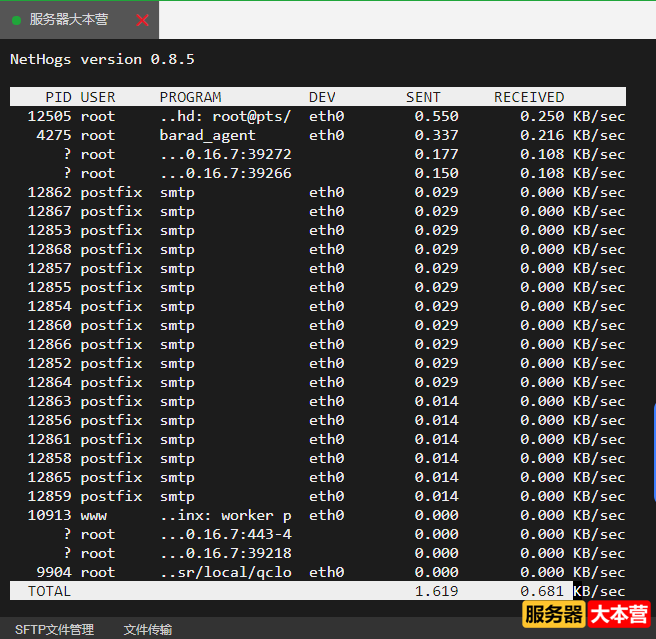Select PID 12866 postfix row
656x639 pixels.
(x=318, y=344)
